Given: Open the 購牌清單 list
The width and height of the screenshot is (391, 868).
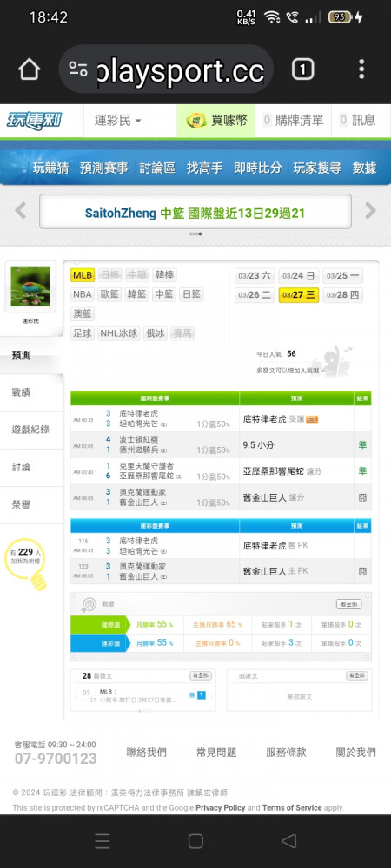Looking at the screenshot, I should pos(293,120).
